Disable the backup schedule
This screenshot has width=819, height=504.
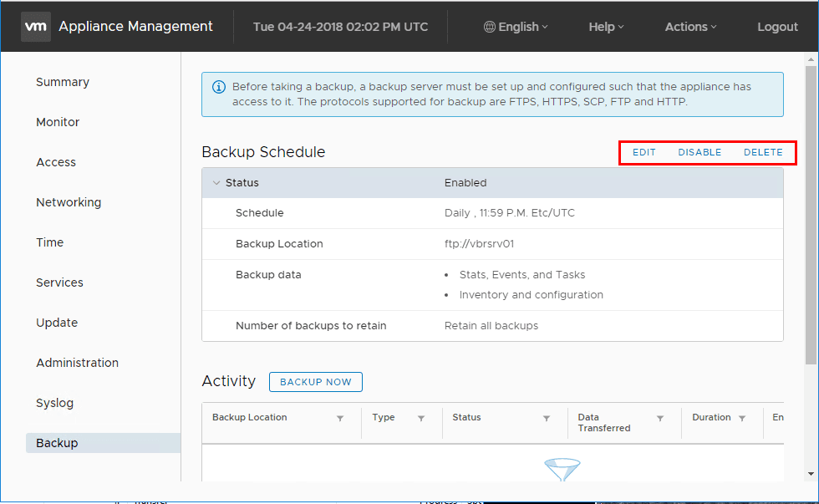pyautogui.click(x=699, y=152)
